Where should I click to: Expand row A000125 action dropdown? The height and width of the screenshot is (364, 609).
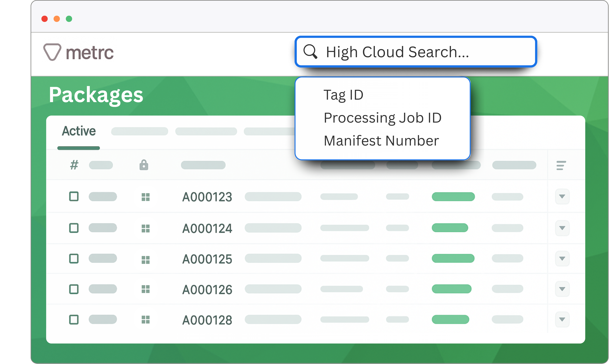[x=562, y=259]
